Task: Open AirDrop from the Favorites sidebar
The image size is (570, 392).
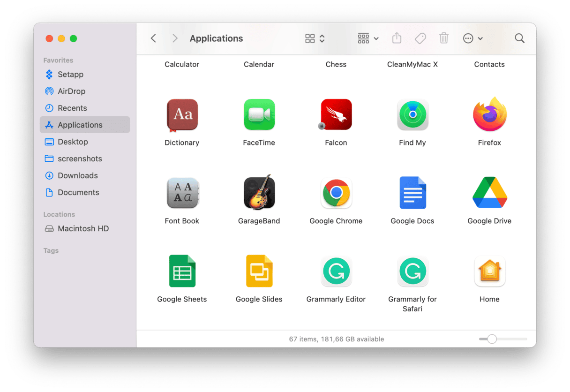Action: point(71,91)
